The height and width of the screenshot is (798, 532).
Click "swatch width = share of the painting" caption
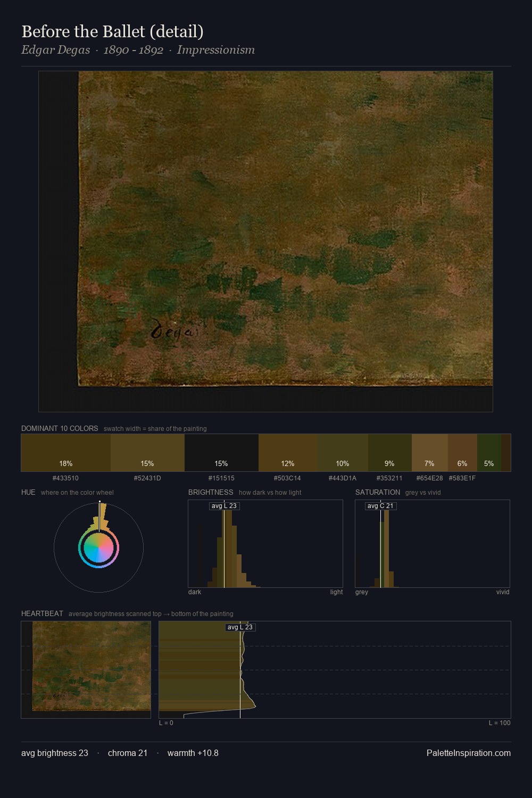155,429
